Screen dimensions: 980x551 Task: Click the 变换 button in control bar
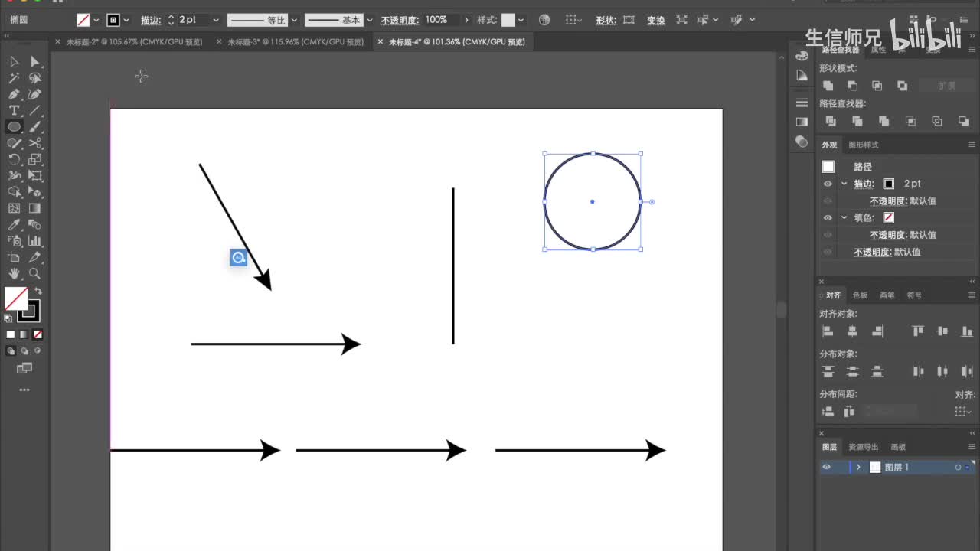coord(655,20)
